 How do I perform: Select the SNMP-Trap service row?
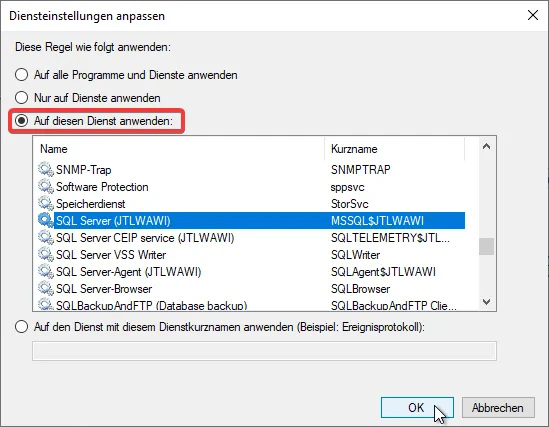(x=251, y=169)
